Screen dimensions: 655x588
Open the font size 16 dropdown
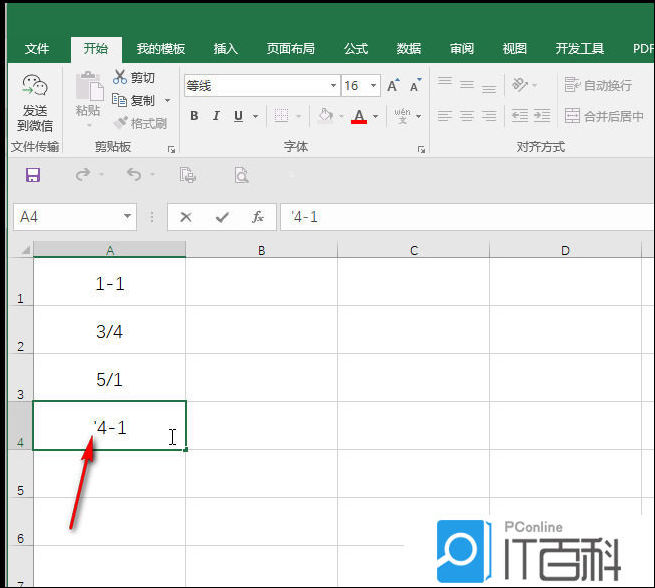click(373, 86)
